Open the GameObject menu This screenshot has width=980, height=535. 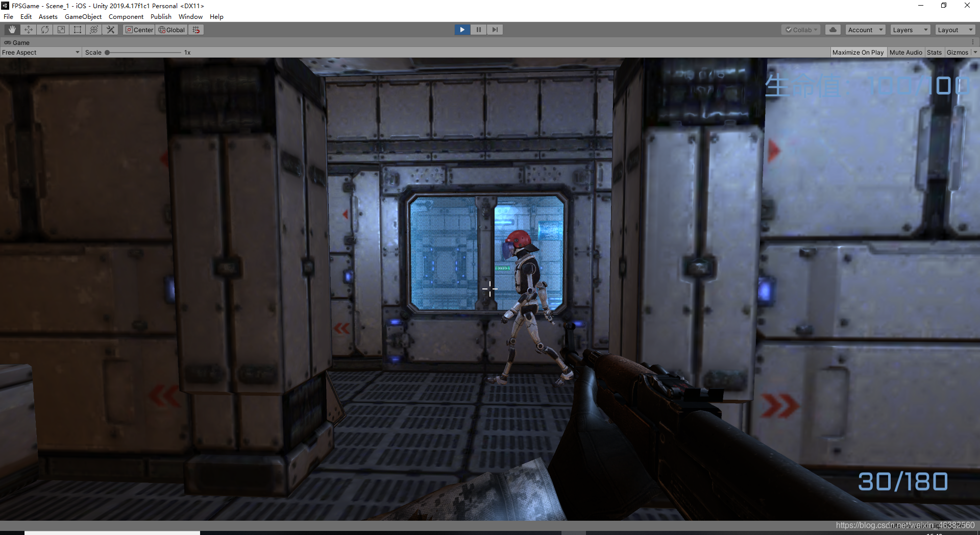(83, 17)
